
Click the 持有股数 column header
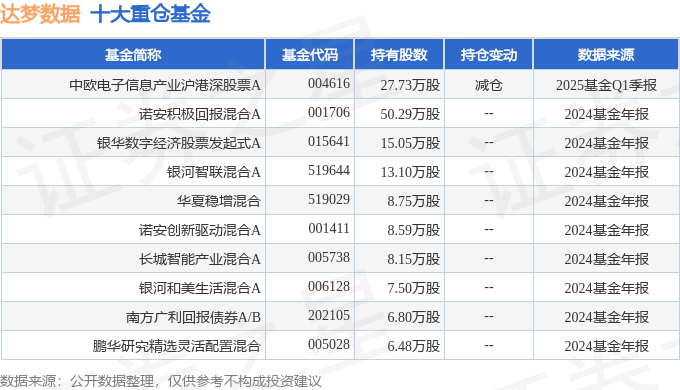399,55
